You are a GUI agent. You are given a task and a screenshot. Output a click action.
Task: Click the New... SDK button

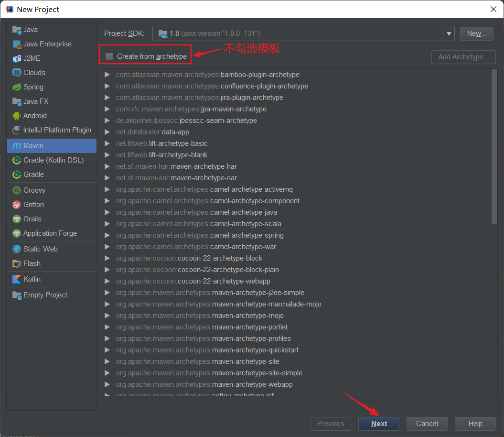(x=476, y=33)
